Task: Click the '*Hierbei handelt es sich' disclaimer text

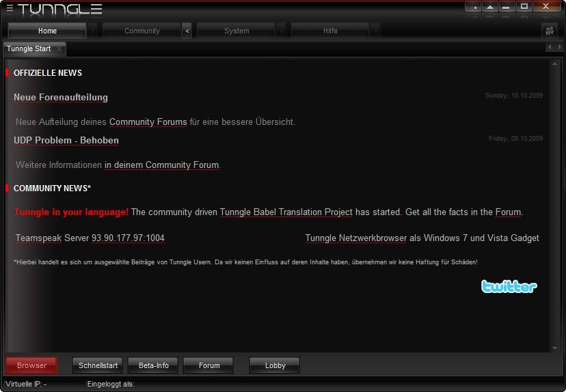Action: 245,262
